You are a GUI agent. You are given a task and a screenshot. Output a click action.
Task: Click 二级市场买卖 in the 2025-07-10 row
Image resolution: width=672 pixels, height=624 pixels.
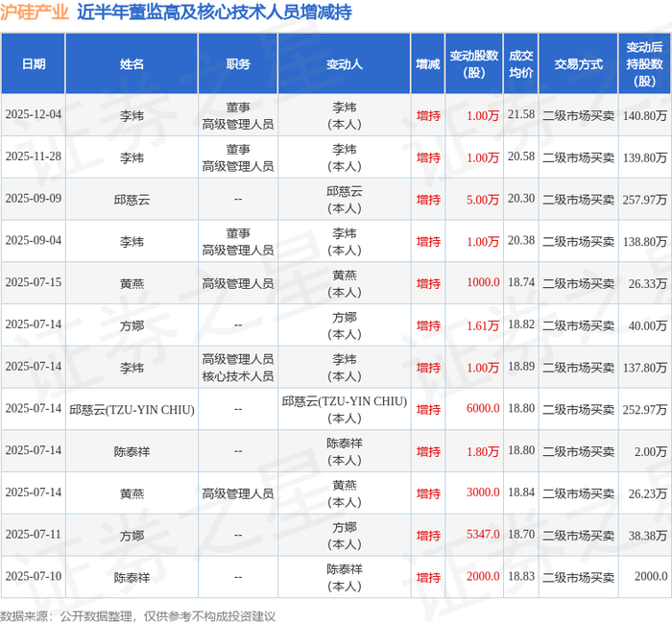click(578, 578)
